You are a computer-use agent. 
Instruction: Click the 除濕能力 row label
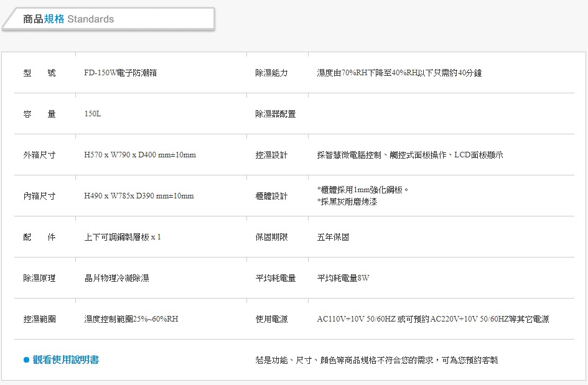(x=271, y=73)
